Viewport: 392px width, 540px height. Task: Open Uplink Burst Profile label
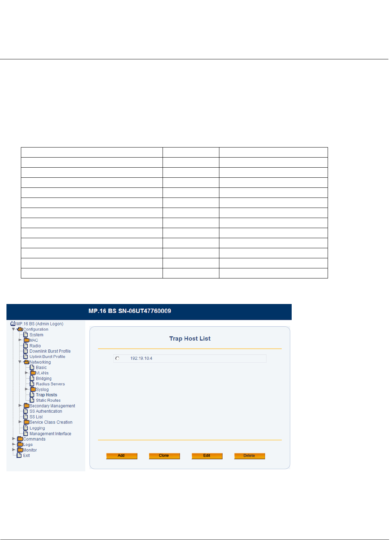click(x=47, y=357)
